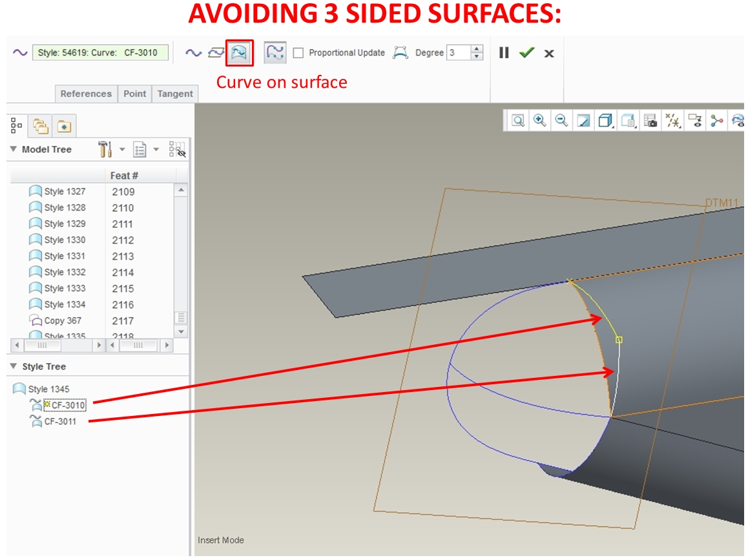Click model tree scrollbar down arrow
This screenshot has width=748, height=560.
tap(181, 331)
